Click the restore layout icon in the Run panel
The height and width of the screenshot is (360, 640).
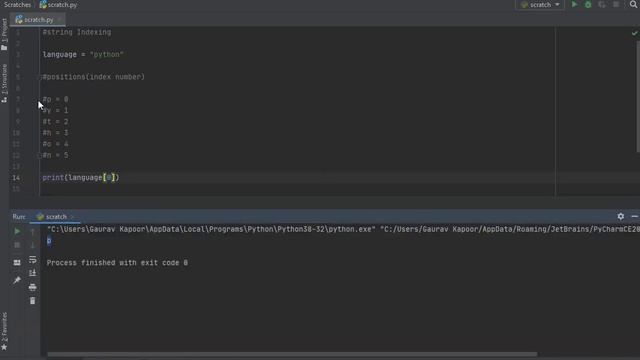point(17,262)
